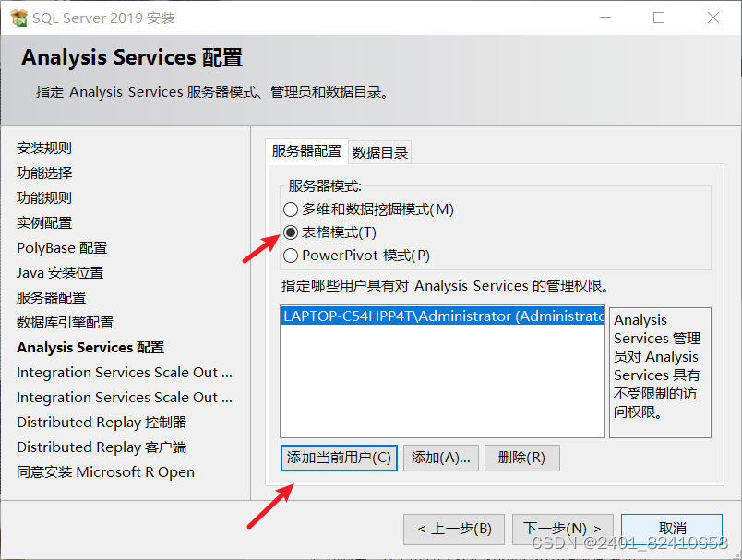The image size is (742, 560).
Task: Click the 同意安装 Microsoft R Open step
Action: click(x=105, y=472)
